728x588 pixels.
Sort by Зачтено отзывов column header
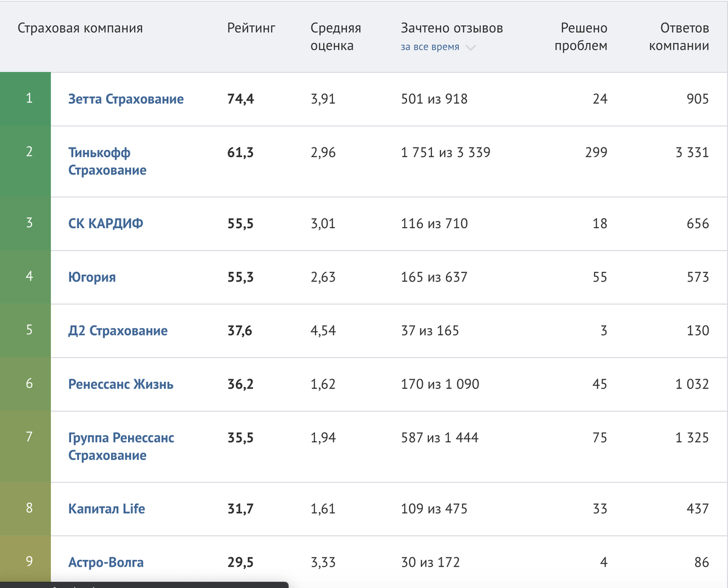[x=451, y=28]
